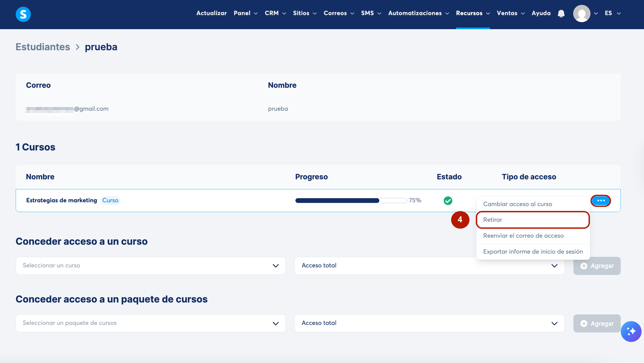Click the user avatar icon
Screen dimensions: 644x363
tap(582, 14)
